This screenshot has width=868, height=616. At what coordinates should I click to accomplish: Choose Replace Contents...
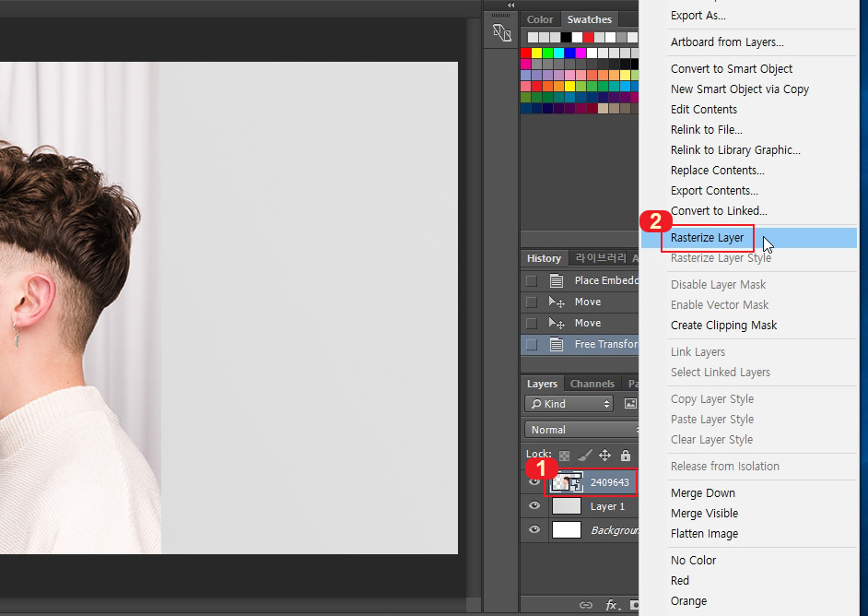(x=718, y=170)
